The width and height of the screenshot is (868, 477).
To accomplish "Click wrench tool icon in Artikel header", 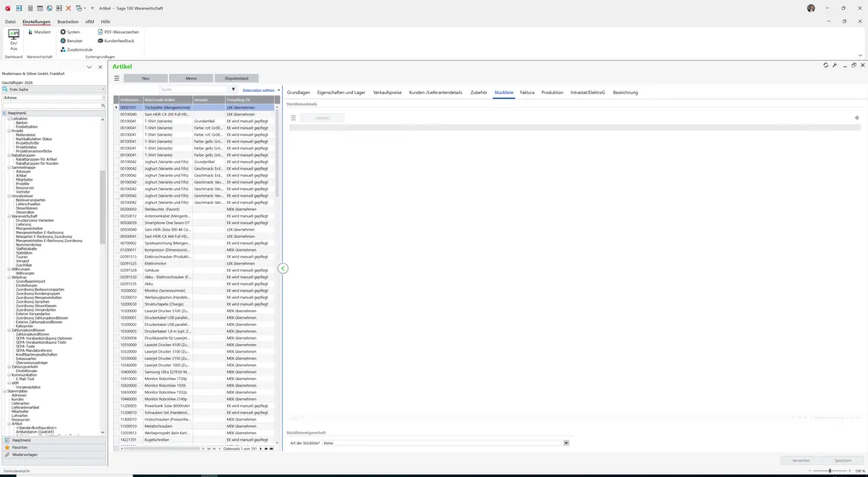I will click(835, 65).
